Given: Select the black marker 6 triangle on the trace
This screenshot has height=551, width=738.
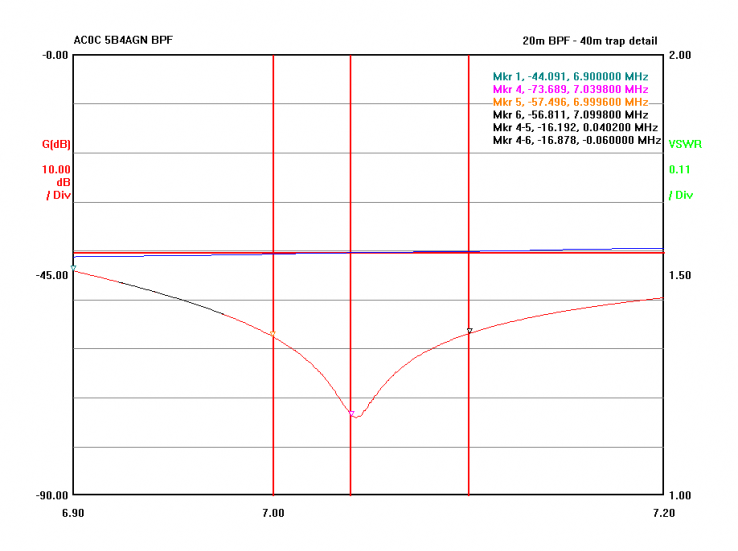Looking at the screenshot, I should pyautogui.click(x=469, y=330).
